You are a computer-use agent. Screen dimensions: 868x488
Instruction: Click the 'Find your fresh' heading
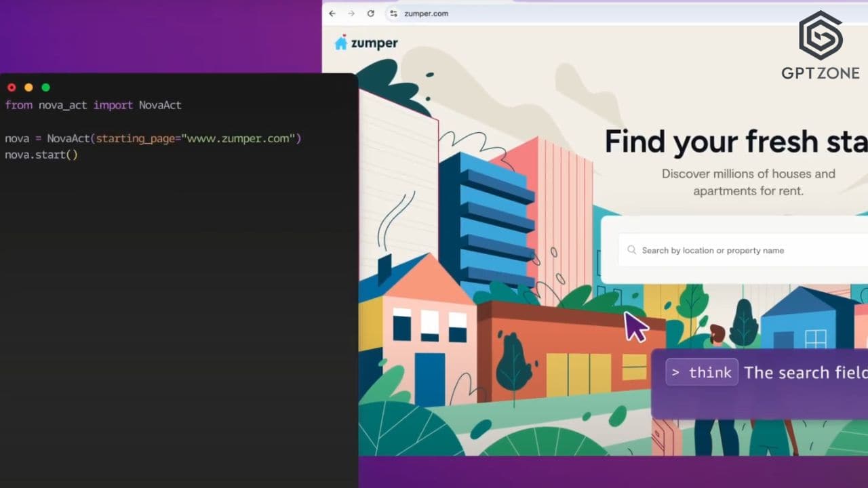tap(736, 142)
